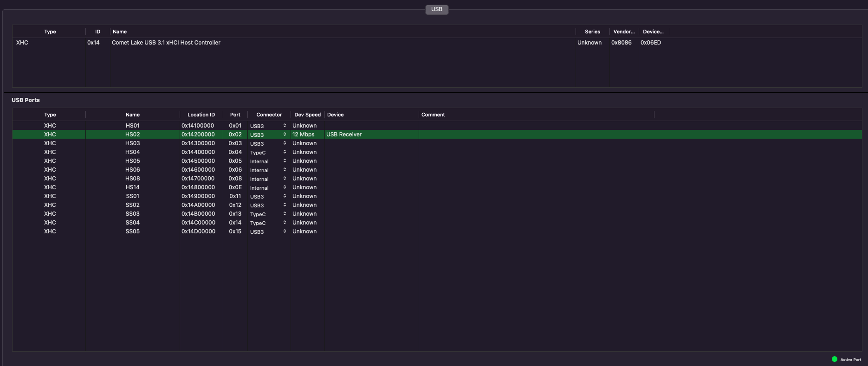Click the green Active Port indicator dot
Viewport: 868px width, 366px height.
coord(834,359)
